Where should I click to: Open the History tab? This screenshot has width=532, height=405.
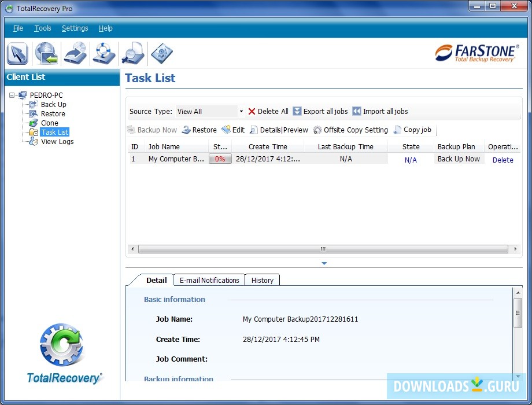pos(263,280)
